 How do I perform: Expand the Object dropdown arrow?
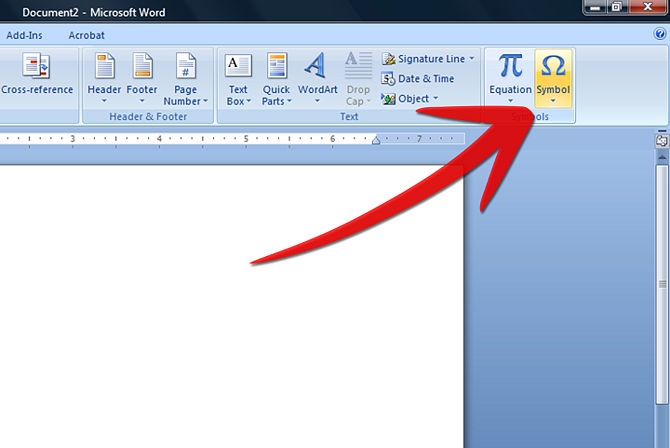[x=435, y=98]
